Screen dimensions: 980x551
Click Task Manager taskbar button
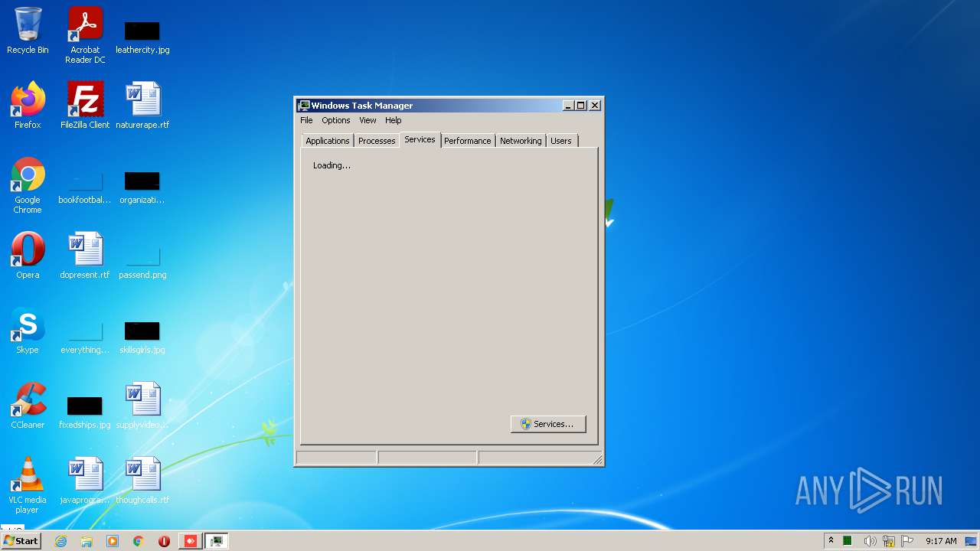point(217,541)
